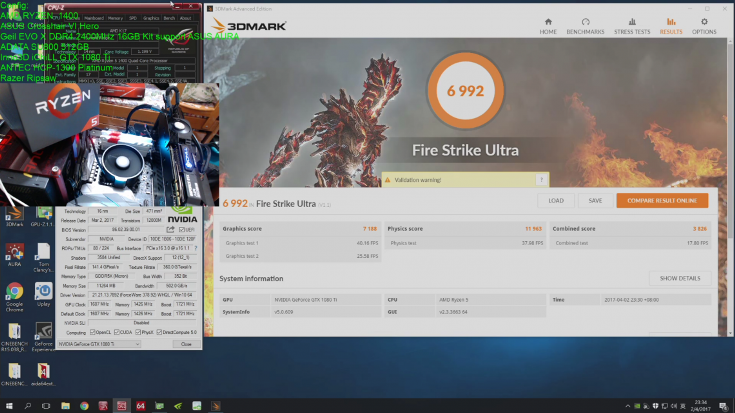Open the GPU-Z desktop shortcut

pyautogui.click(x=43, y=217)
